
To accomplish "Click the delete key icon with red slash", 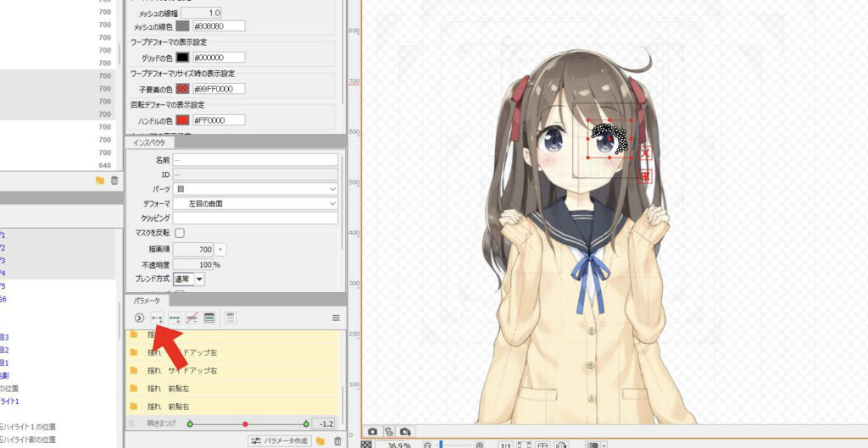I will pyautogui.click(x=192, y=318).
